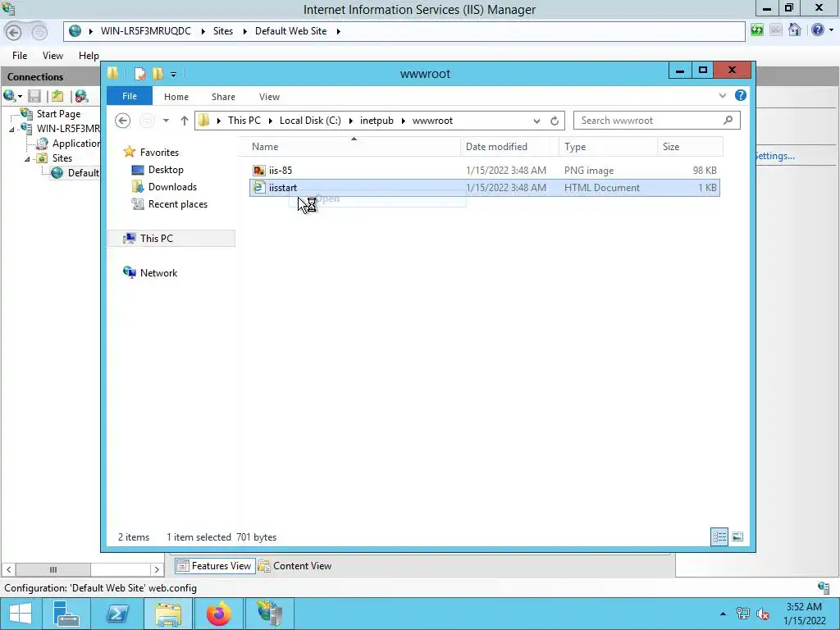Open IIS Manager Help menu

point(89,56)
